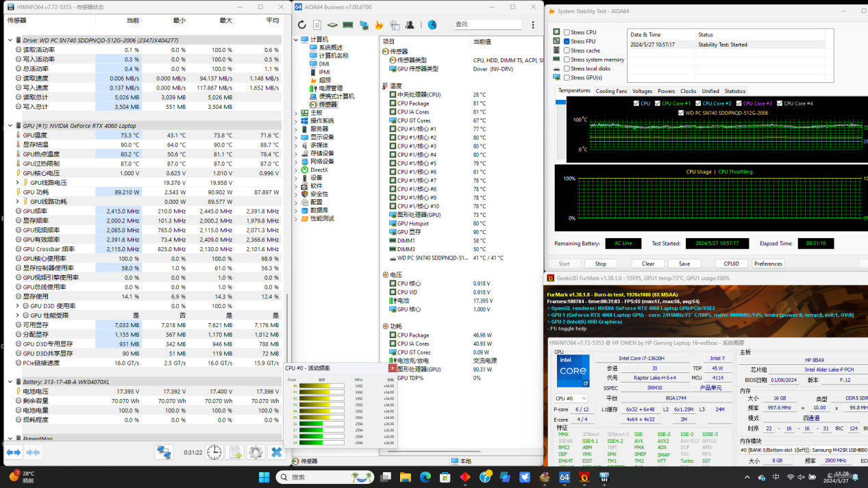Click HWiNFO expand columns blue arrows icon
The width and height of the screenshot is (868, 488).
tap(13, 452)
